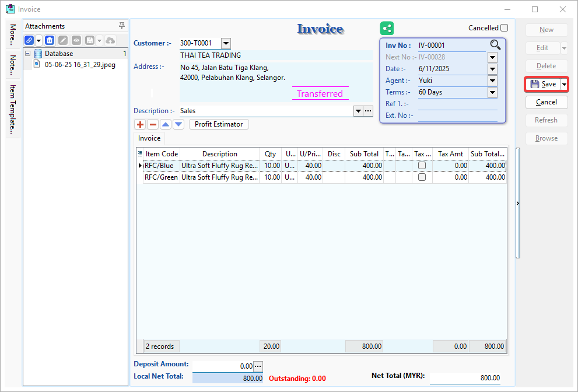The height and width of the screenshot is (392, 578).
Task: Open the Item Template... side tab
Action: click(x=13, y=109)
